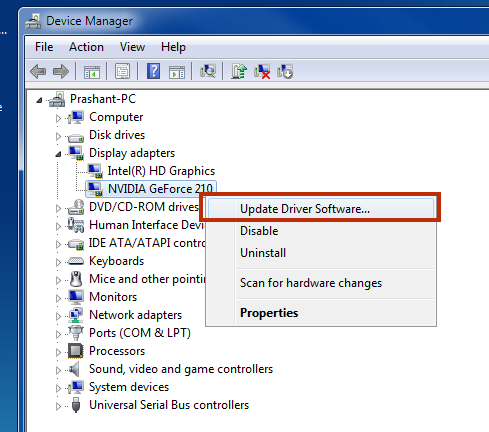
Task: Click Scan for hardware changes toolbar icon
Action: (208, 71)
